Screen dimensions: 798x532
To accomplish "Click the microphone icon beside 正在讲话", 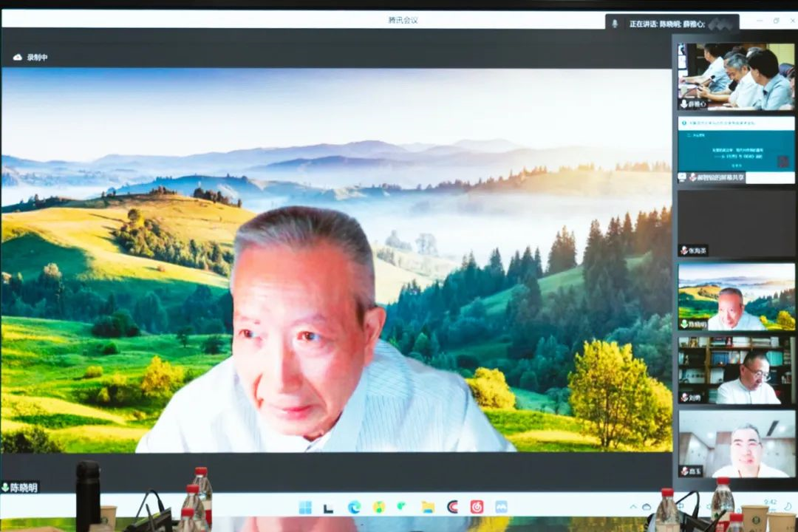I will click(615, 24).
